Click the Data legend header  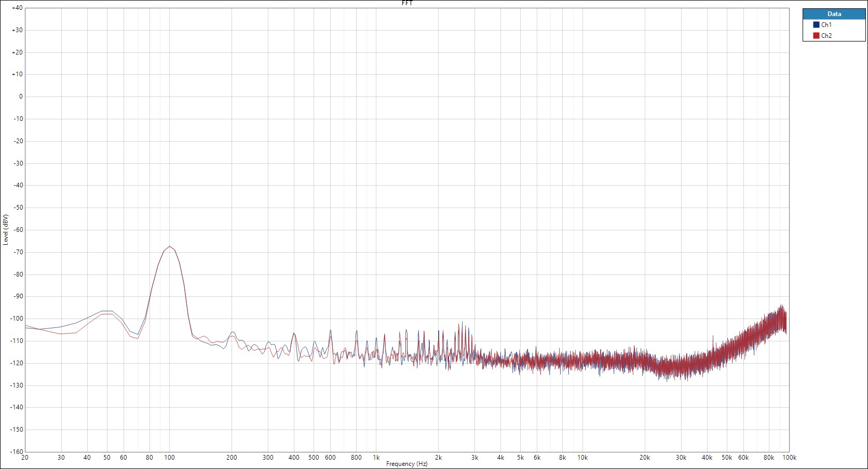(x=834, y=14)
